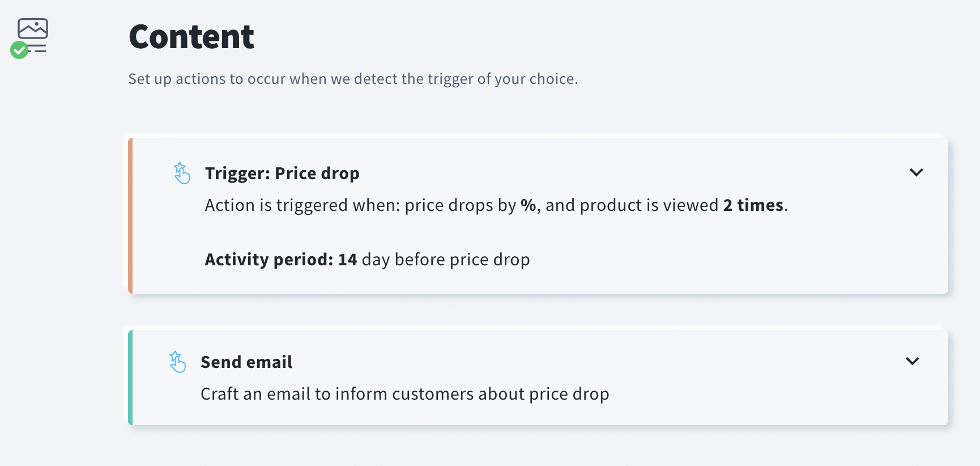Click the teal accent bar on email card

pos(130,378)
